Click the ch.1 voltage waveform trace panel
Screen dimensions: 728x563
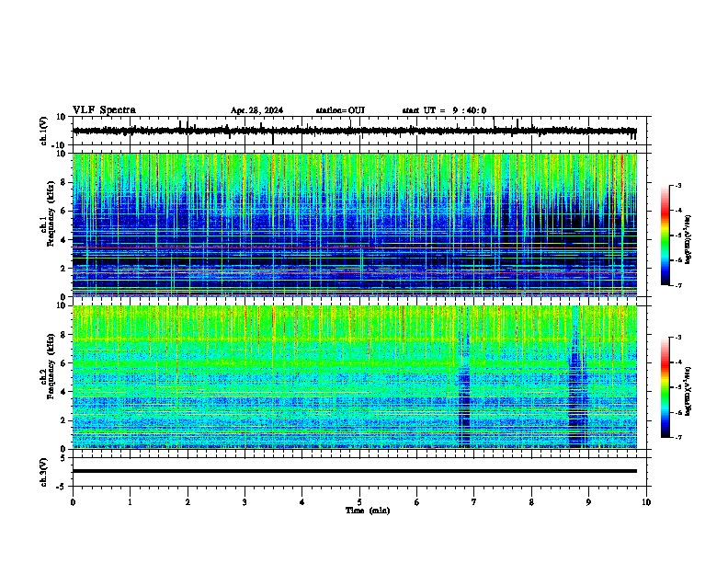359,131
